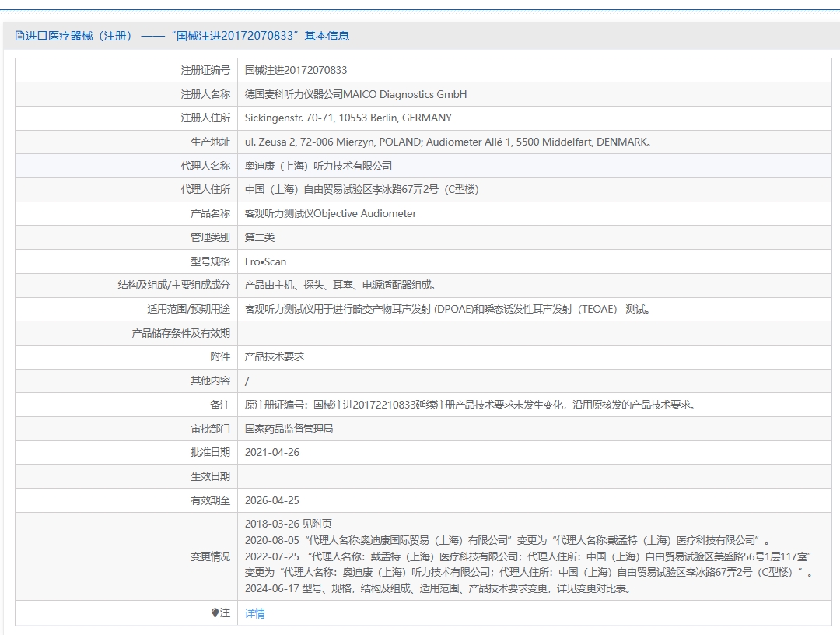Click the 注册人住所 label cell
840x635 pixels.
[x=127, y=118]
